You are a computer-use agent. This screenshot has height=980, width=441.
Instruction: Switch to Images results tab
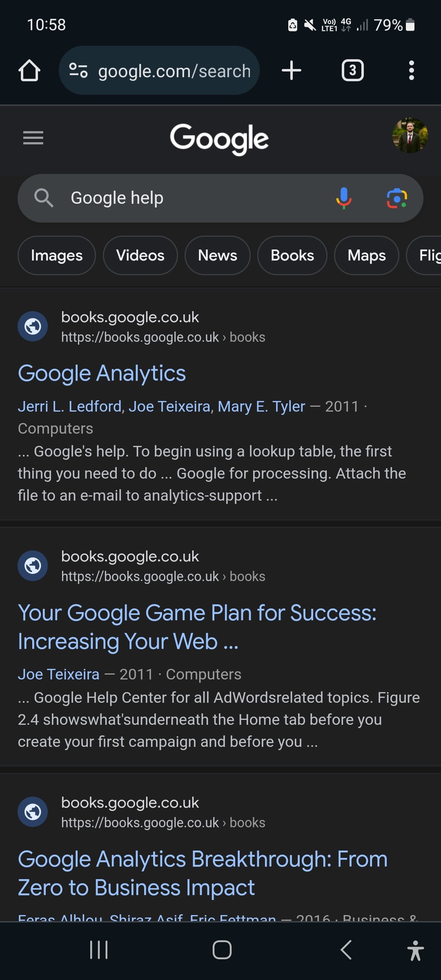tap(57, 256)
